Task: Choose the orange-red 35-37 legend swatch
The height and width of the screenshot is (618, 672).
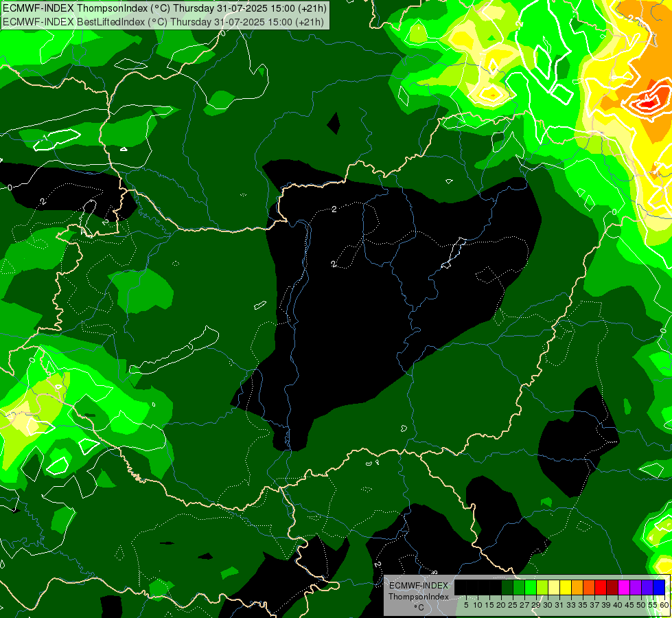Action: [x=589, y=587]
